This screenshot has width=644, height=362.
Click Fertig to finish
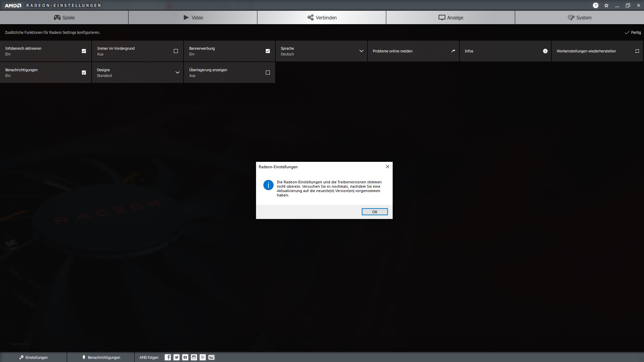[633, 33]
